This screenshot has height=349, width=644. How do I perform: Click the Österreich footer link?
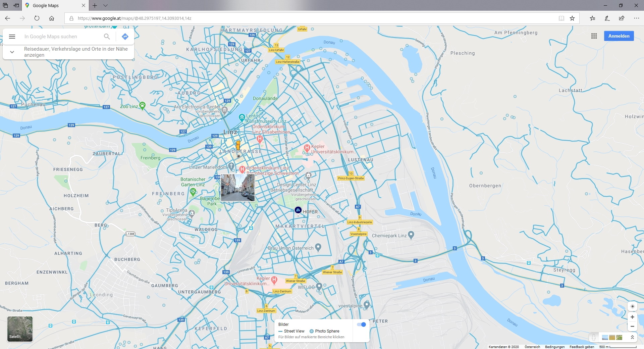tap(532, 347)
